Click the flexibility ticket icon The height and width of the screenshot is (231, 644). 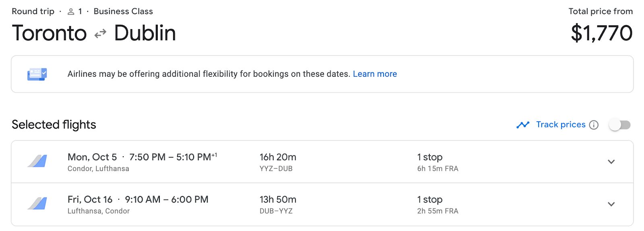pos(37,74)
